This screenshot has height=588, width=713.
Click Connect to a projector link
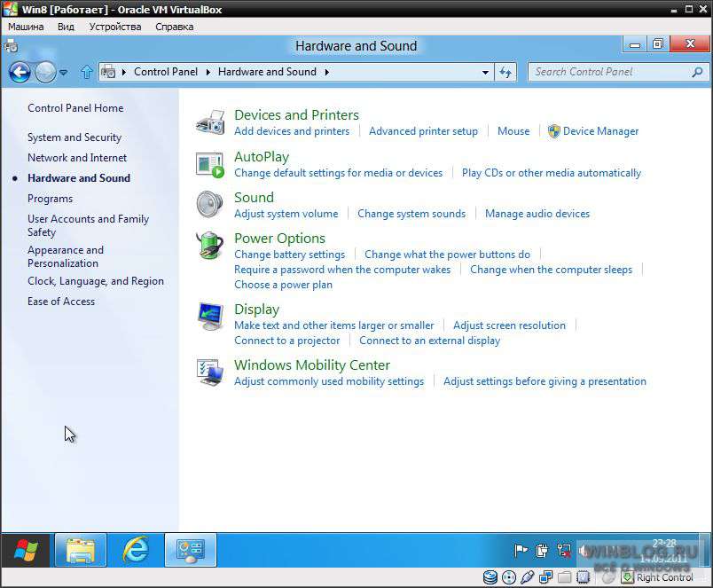pyautogui.click(x=287, y=341)
